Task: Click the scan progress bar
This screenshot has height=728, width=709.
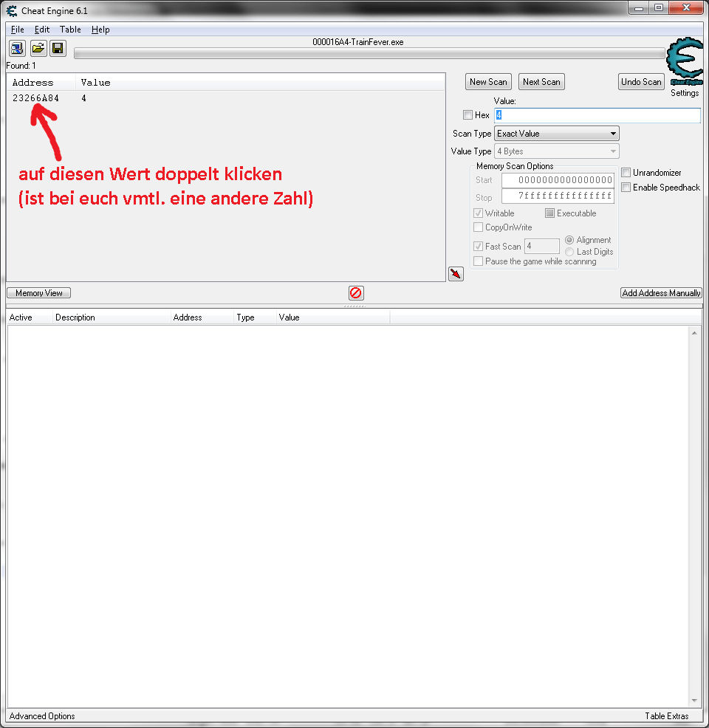Action: pos(369,53)
